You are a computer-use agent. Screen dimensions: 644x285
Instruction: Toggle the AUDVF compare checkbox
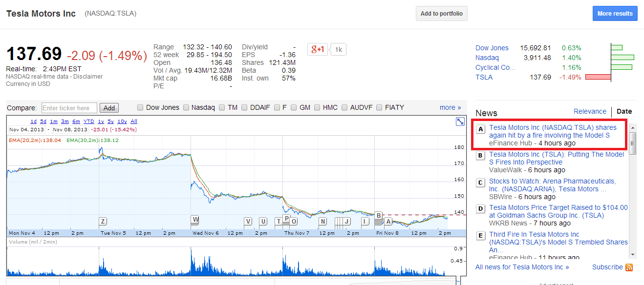click(x=345, y=107)
